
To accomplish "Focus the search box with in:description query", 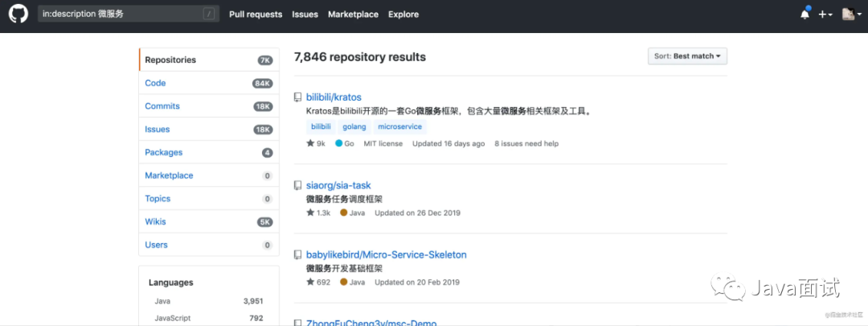I will click(x=129, y=14).
